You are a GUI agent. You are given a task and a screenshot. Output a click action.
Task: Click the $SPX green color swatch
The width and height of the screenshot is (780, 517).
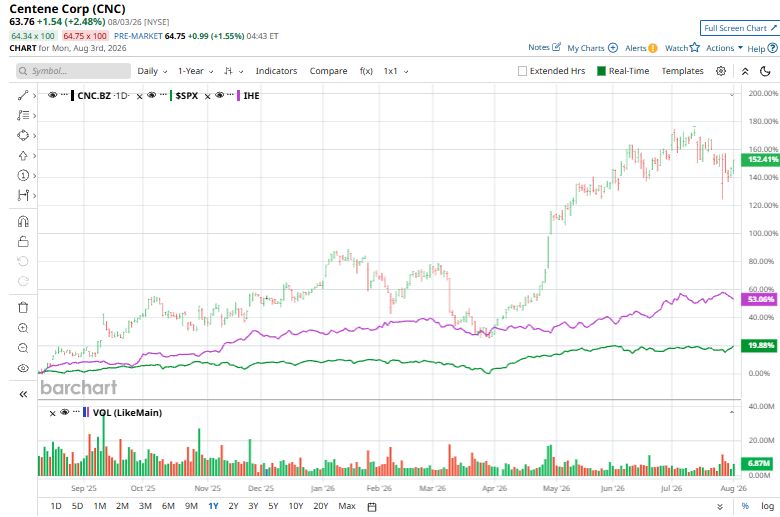coord(171,96)
